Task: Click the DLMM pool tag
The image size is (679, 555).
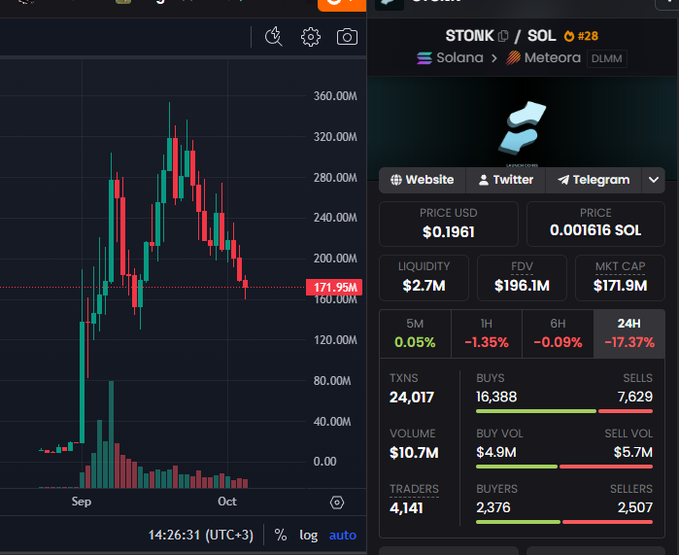Action: point(607,58)
